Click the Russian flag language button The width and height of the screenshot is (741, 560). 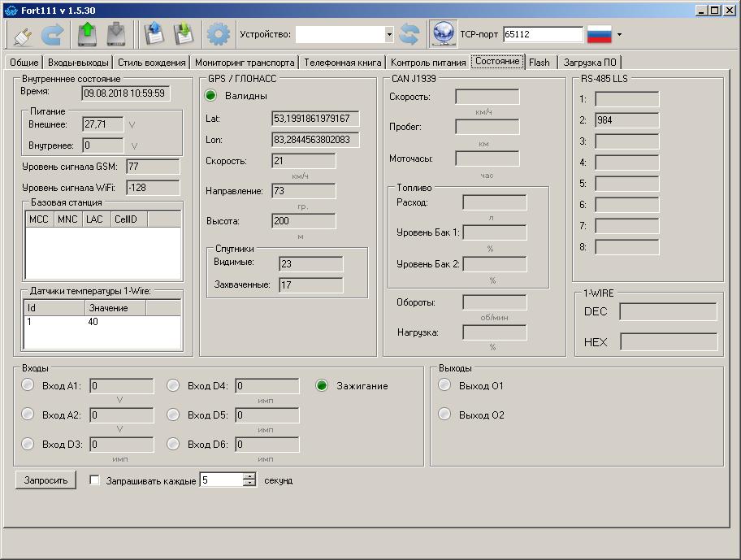click(599, 34)
